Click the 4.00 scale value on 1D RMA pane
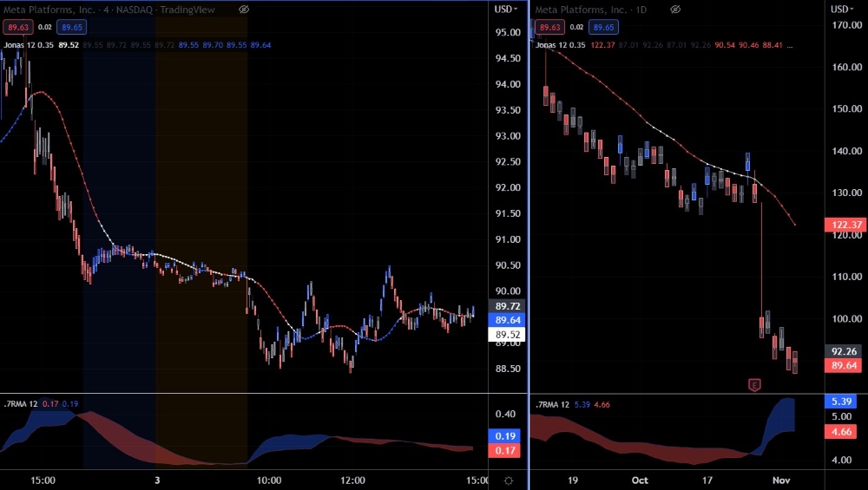Viewport: 868px width, 490px height. coord(841,460)
